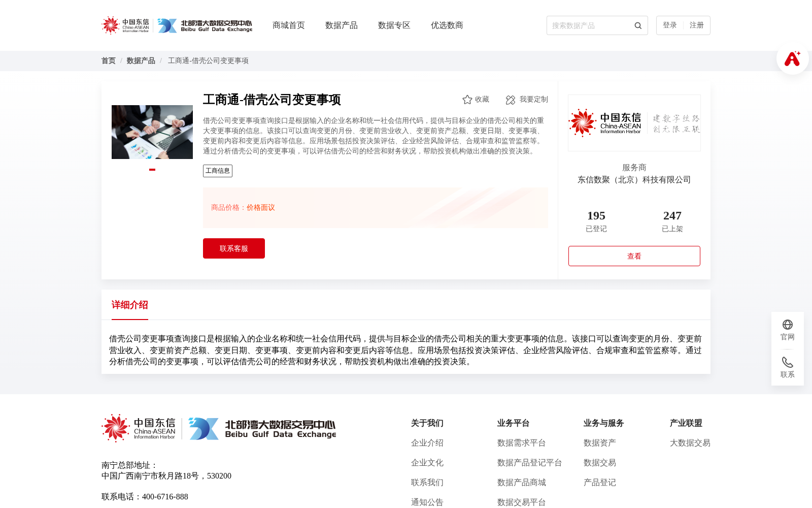The height and width of the screenshot is (508, 812).
Task: Click the 工商信息 tag
Action: tap(218, 171)
